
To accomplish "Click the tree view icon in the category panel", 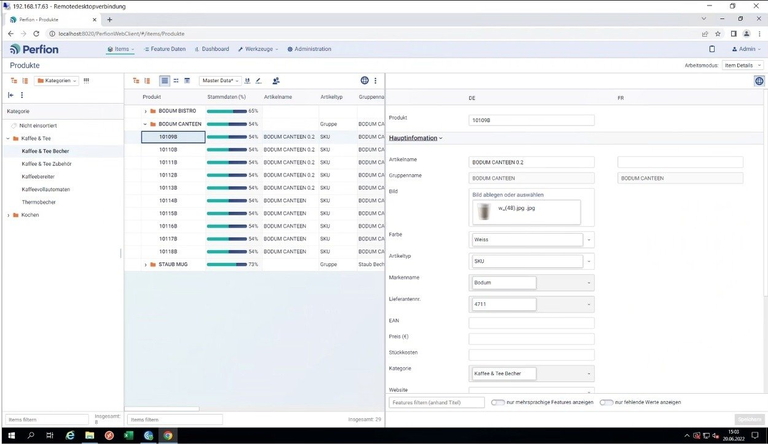I will point(14,81).
